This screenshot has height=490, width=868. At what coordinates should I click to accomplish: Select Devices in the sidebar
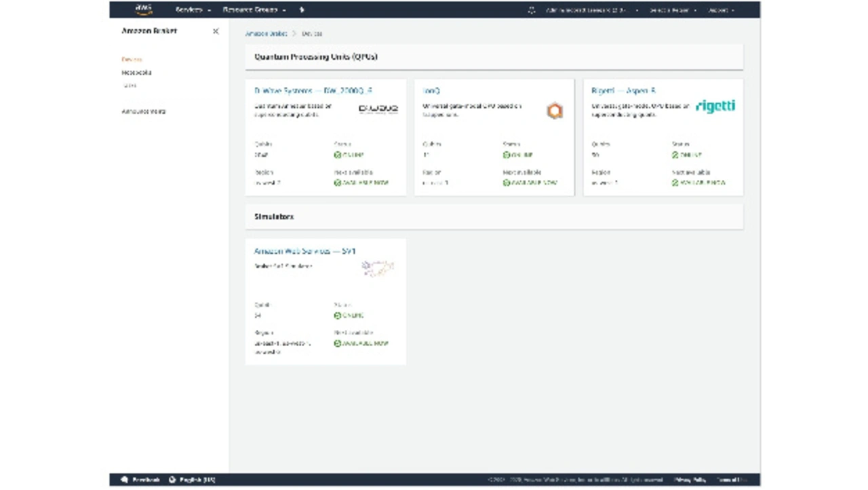click(132, 60)
